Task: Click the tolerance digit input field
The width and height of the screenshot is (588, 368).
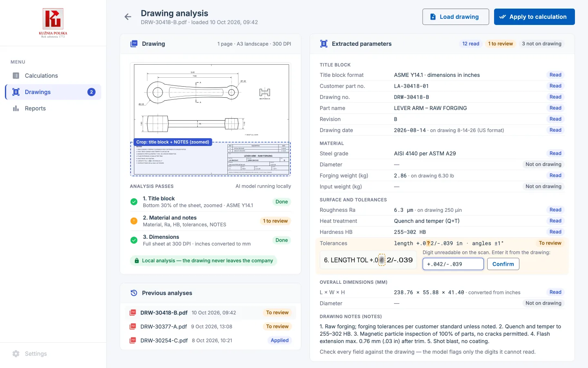Action: coord(453,264)
